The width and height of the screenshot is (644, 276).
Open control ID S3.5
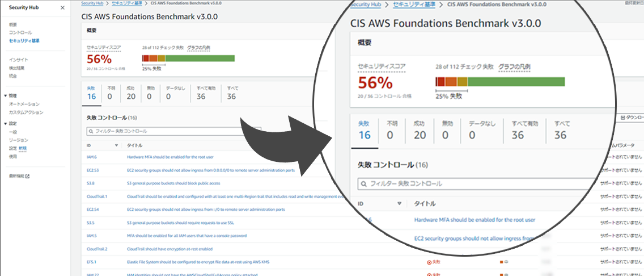[90, 223]
